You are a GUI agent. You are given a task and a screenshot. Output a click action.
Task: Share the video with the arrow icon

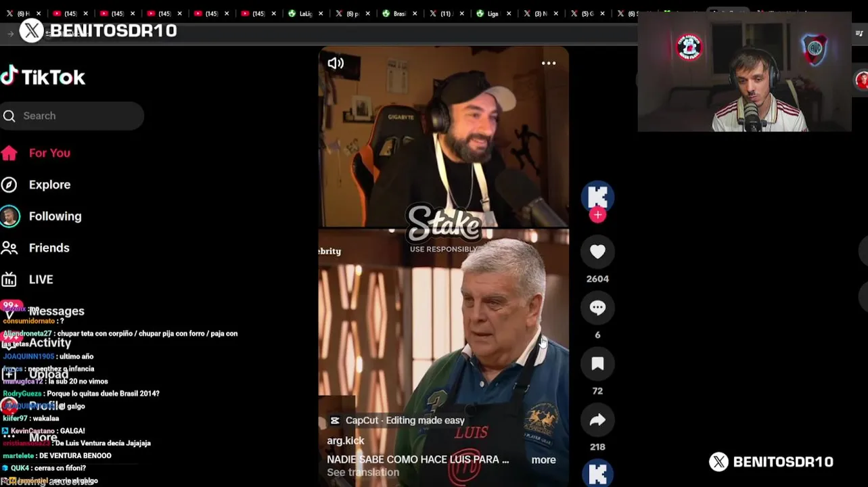[597, 420]
